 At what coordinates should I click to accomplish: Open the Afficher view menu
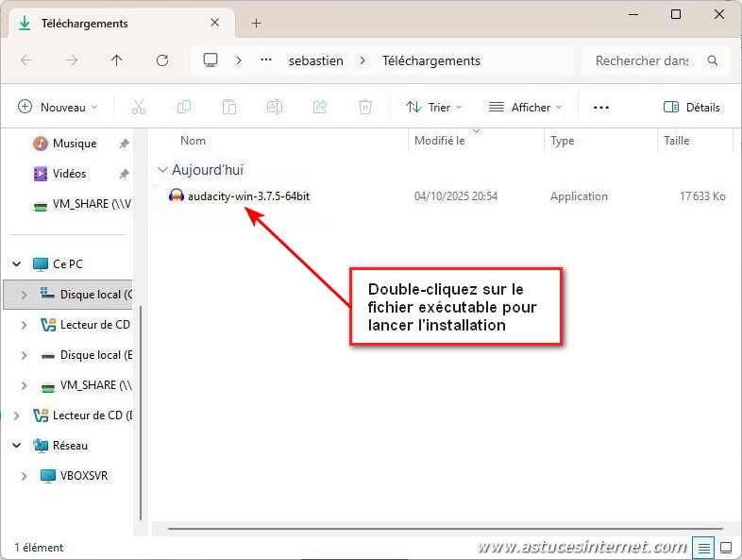[525, 108]
